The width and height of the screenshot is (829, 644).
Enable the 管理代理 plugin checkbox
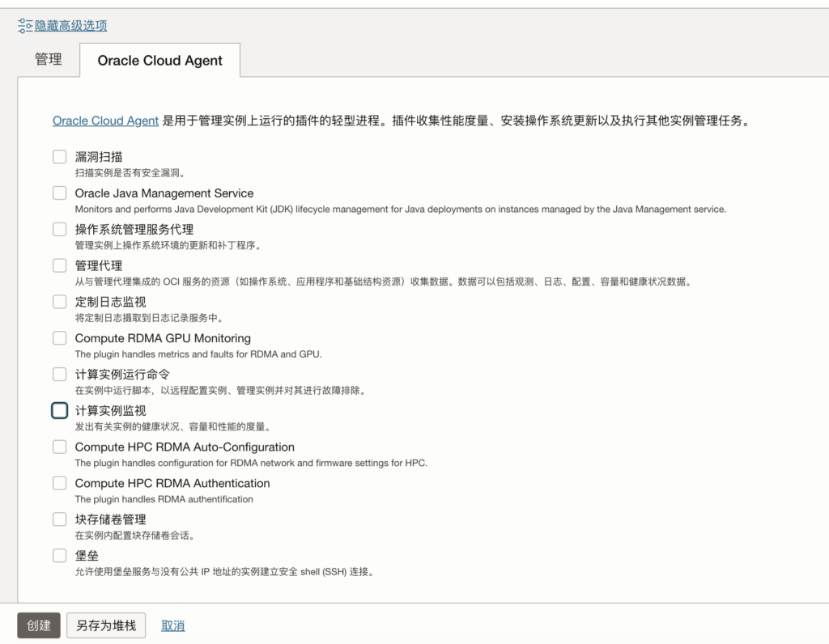(x=60, y=265)
